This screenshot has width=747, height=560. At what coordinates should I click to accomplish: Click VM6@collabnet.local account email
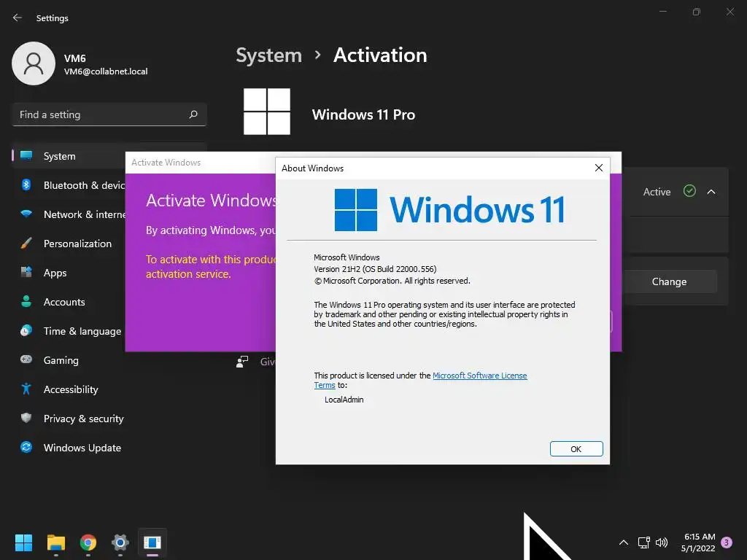pos(106,71)
